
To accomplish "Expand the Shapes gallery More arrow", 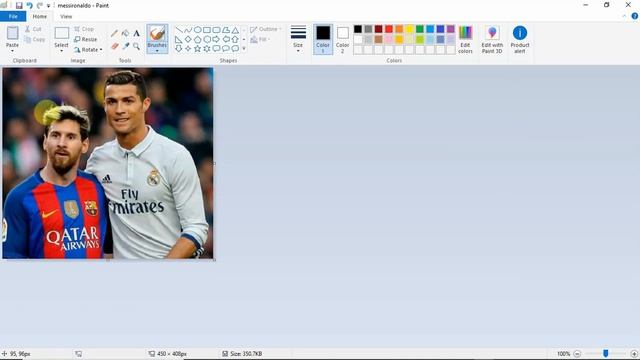I will click(x=244, y=49).
